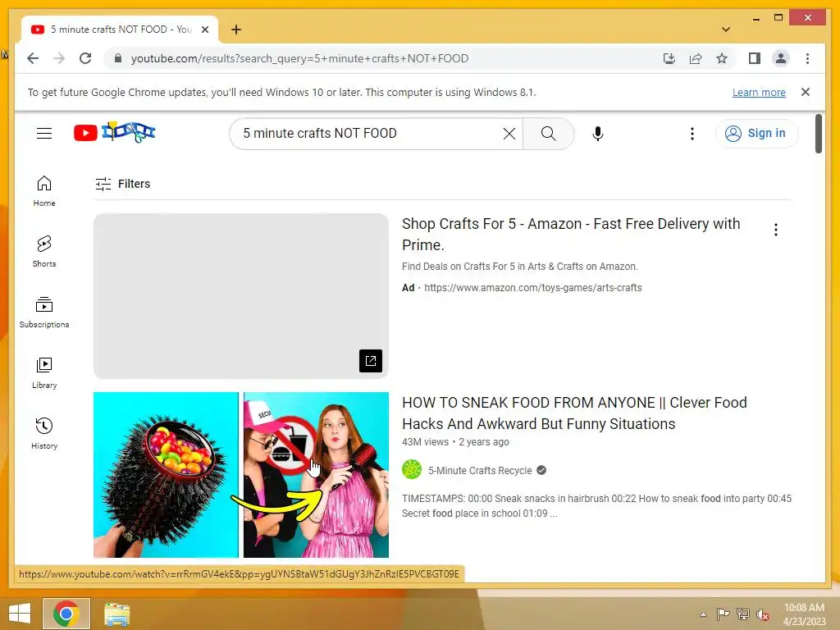Open the Filters panel

pos(123,184)
